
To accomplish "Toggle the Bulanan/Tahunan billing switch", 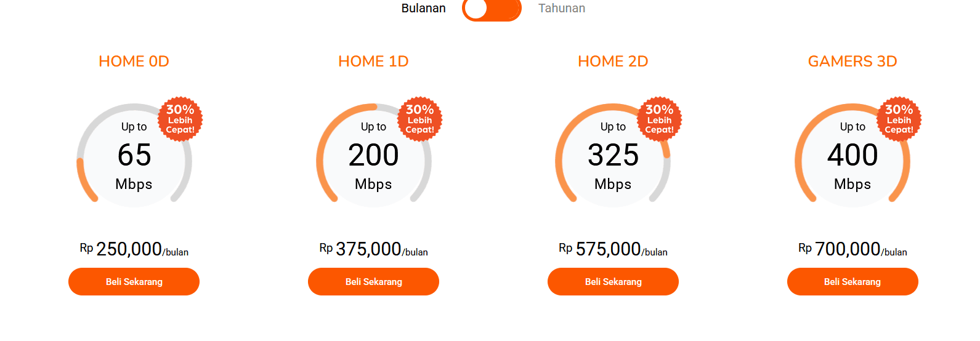I will point(492,9).
